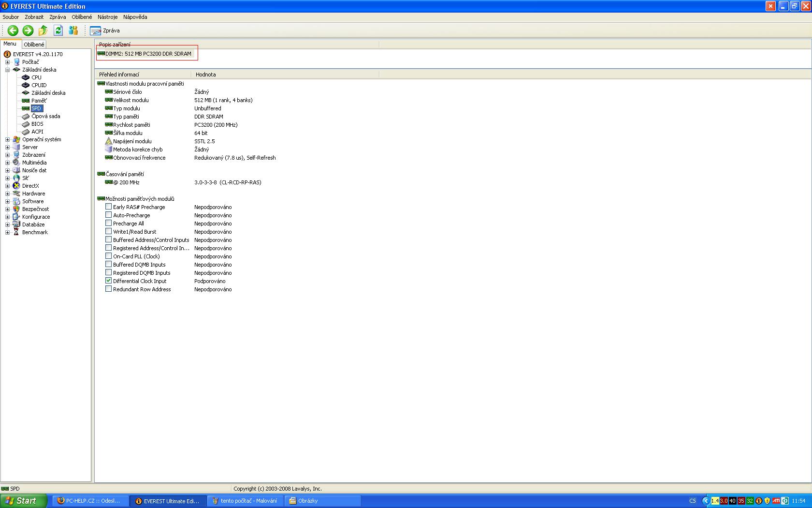Click the Windows Start button
The height and width of the screenshot is (508, 812).
[23, 501]
